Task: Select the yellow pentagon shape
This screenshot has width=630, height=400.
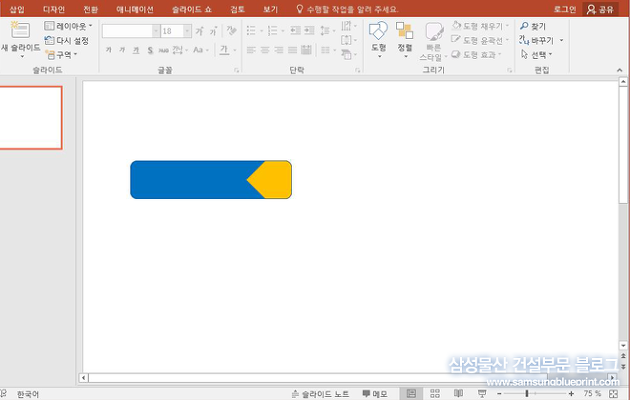Action: pos(271,180)
